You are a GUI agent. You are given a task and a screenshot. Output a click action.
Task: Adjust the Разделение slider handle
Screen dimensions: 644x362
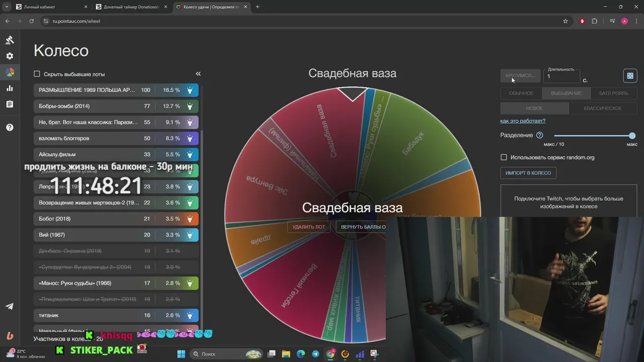click(x=632, y=136)
